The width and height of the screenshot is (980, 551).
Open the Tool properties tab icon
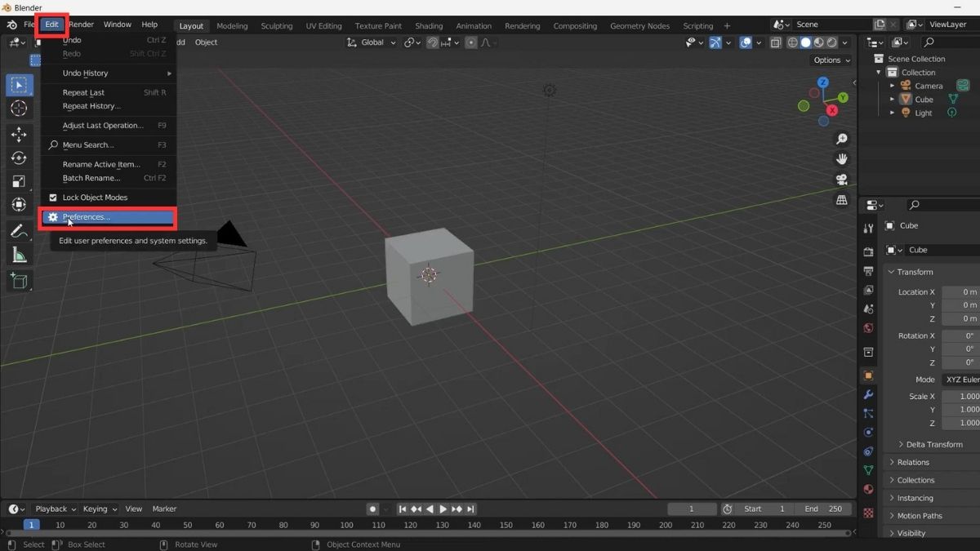868,229
